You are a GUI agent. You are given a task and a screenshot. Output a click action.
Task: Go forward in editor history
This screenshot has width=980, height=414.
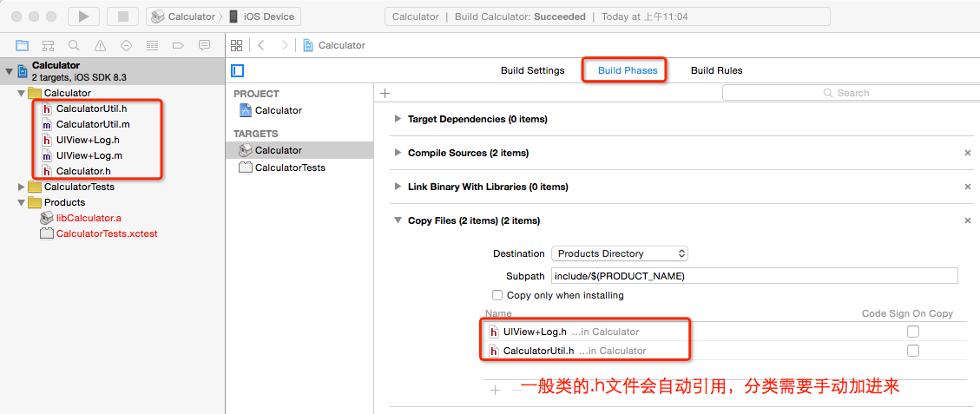[285, 45]
